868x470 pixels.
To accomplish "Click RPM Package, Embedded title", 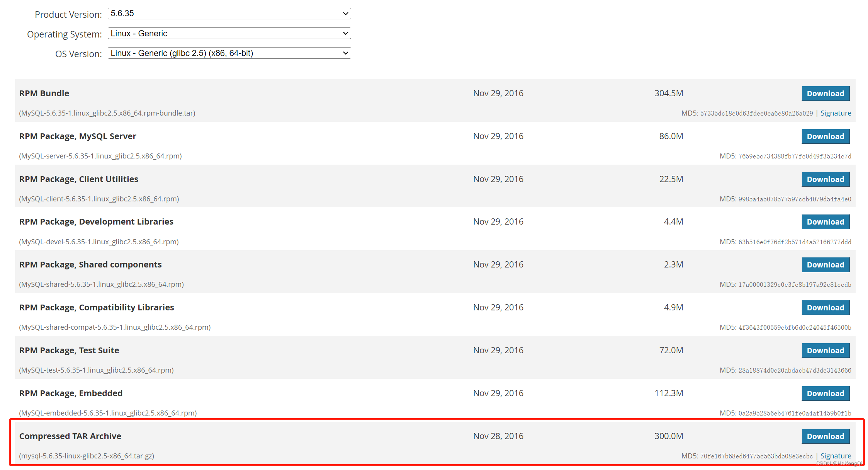I will [71, 393].
